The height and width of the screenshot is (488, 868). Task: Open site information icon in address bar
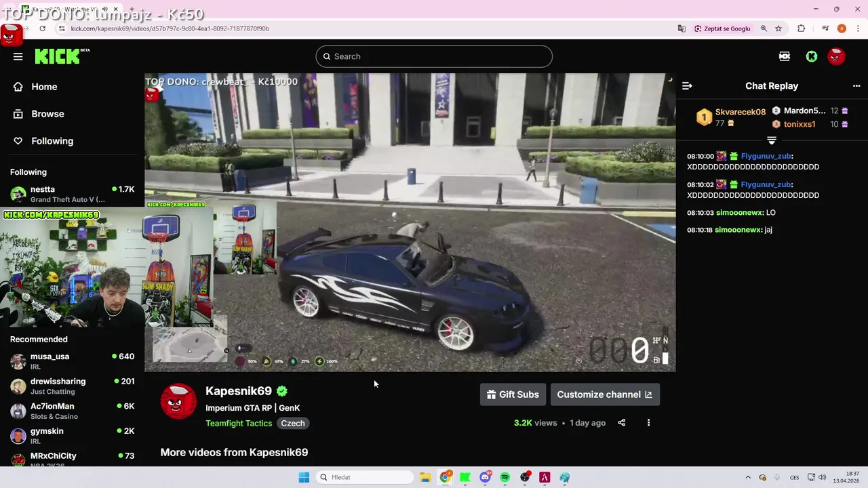(62, 28)
